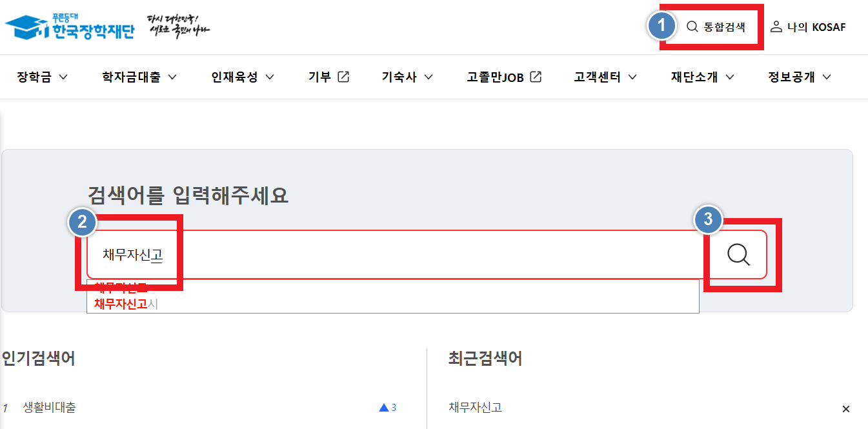Screen dimensions: 868x429
Task: Remove 채무자신고 from recent searches
Action: tap(845, 409)
